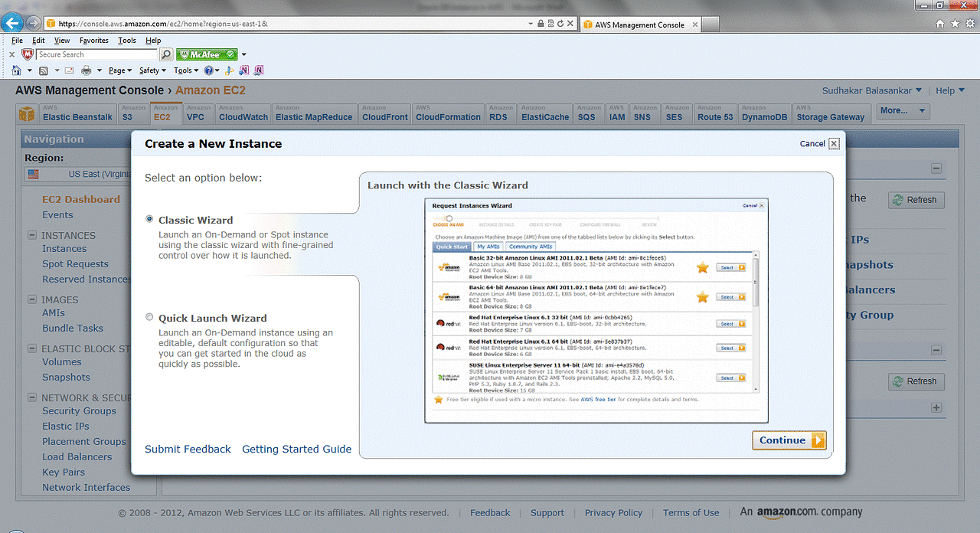Open Favorites star icon at top right
The image size is (980, 533).
[x=955, y=24]
